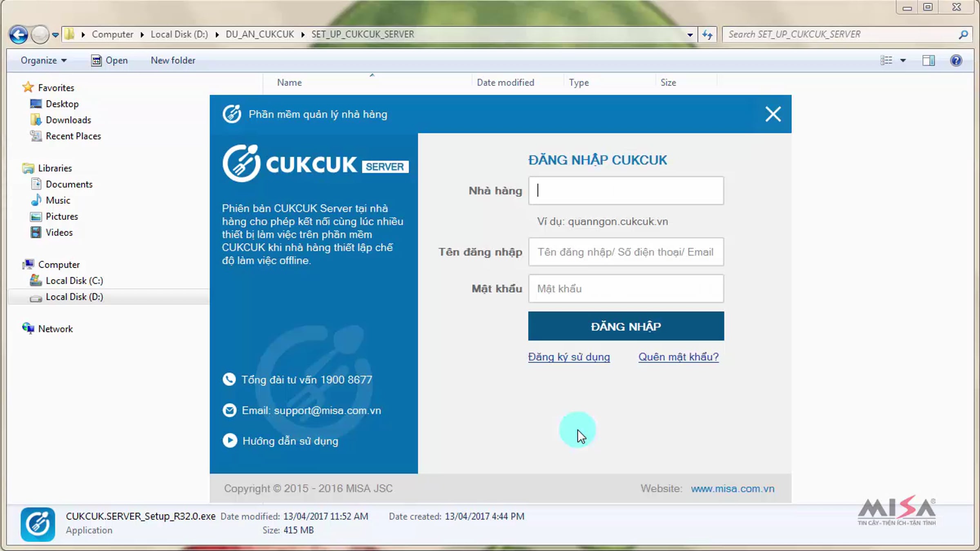Image resolution: width=980 pixels, height=551 pixels.
Task: Open Recent Places in the sidebar
Action: click(73, 136)
